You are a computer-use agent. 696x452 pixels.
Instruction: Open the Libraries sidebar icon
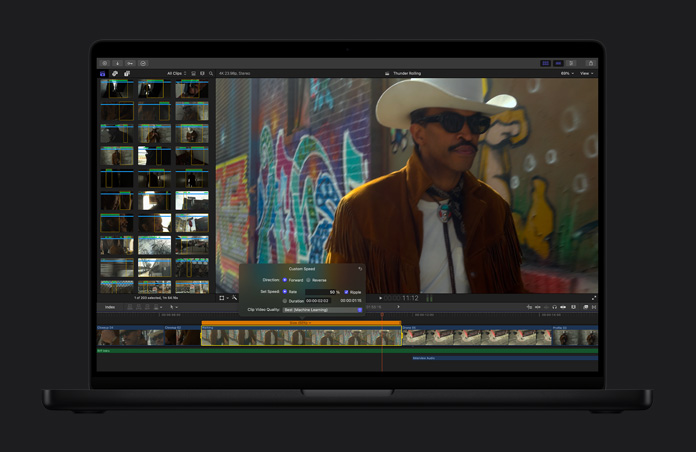[x=103, y=73]
